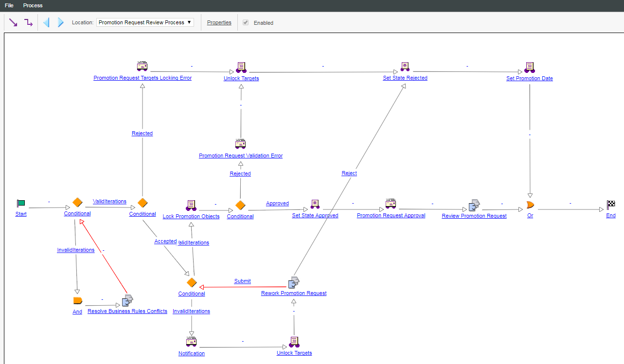Click the End label link
Viewport: 624px width, 364px height.
[611, 215]
